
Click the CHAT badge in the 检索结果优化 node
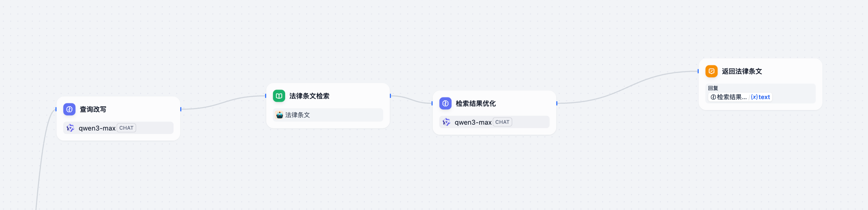tap(502, 122)
